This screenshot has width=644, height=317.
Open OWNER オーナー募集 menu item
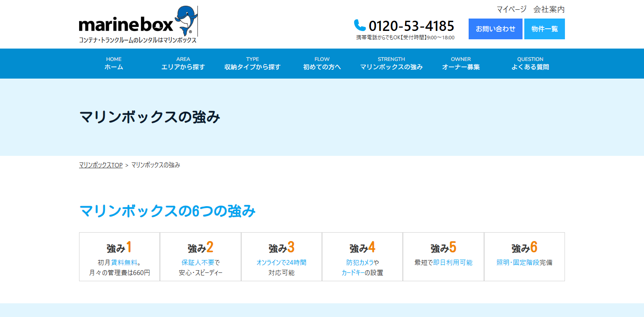(x=461, y=64)
